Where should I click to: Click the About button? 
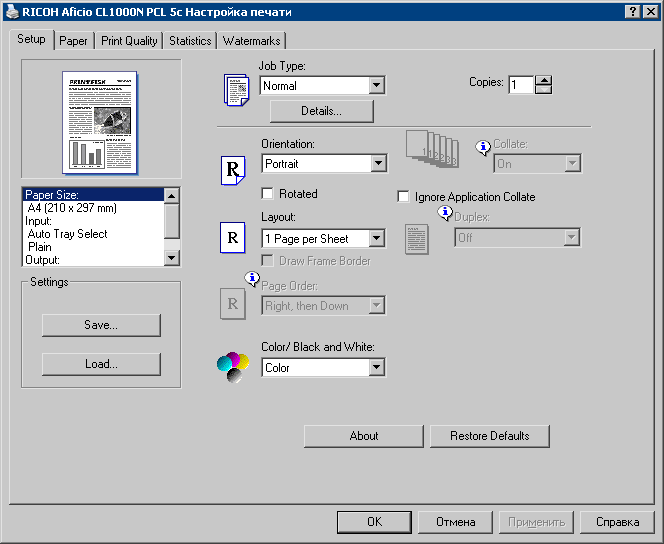tap(364, 436)
